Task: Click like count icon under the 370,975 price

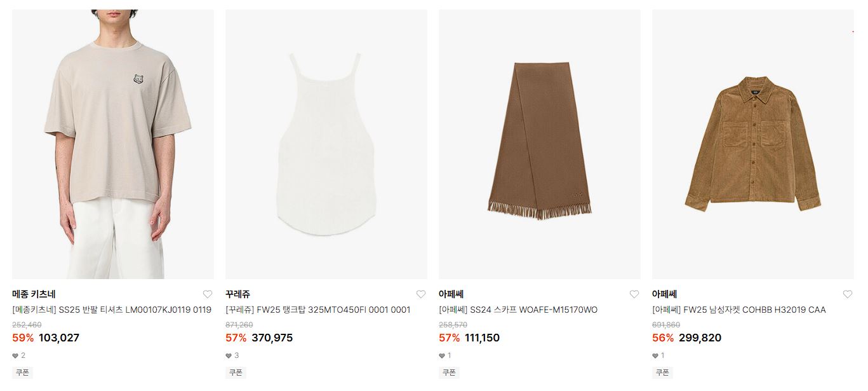Action: click(x=229, y=356)
